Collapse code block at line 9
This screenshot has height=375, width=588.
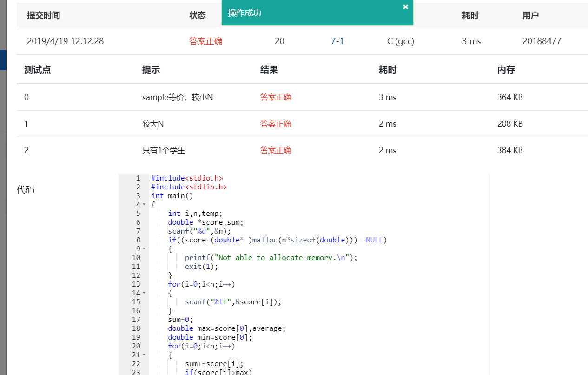144,249
